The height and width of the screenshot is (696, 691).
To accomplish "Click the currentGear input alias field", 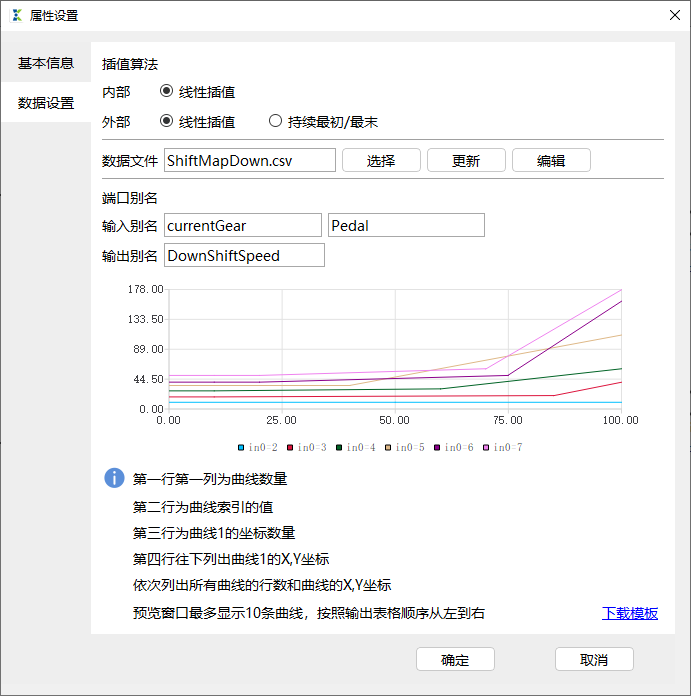I will click(243, 225).
